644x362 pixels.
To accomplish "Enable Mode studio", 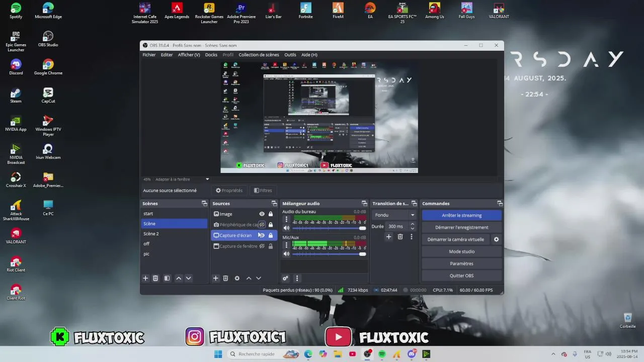I will point(462,251).
